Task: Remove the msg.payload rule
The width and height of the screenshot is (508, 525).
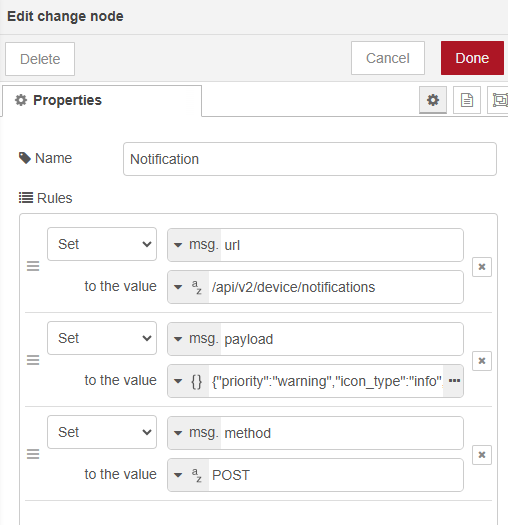Action: tap(482, 361)
